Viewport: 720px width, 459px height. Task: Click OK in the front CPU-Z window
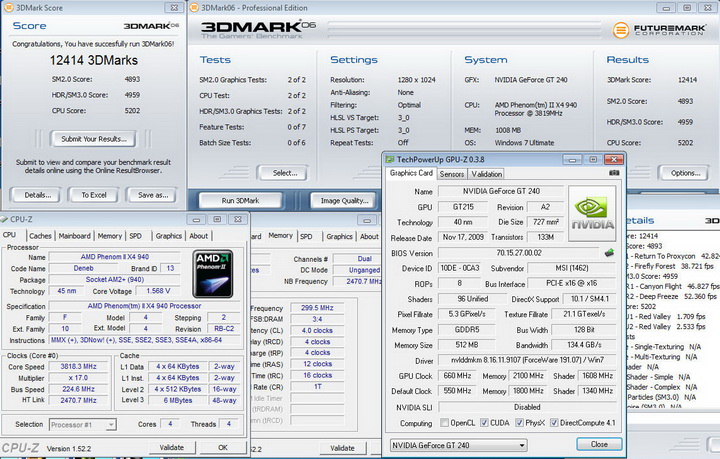[223, 448]
